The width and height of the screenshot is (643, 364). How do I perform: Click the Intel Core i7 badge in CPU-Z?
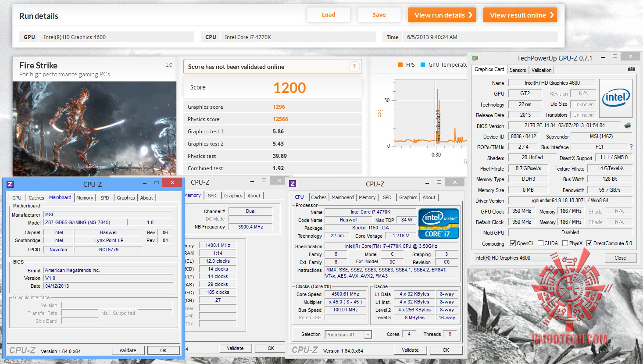439,224
